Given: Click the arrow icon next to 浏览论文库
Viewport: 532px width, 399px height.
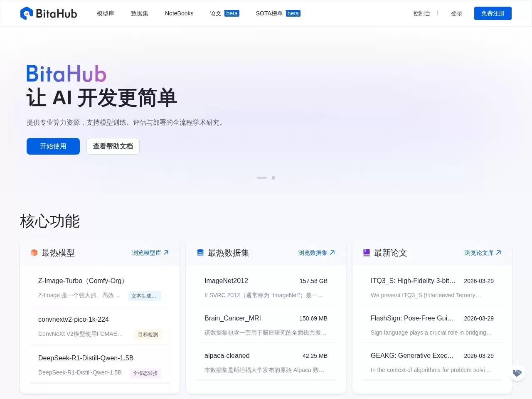Looking at the screenshot, I should click(x=499, y=253).
